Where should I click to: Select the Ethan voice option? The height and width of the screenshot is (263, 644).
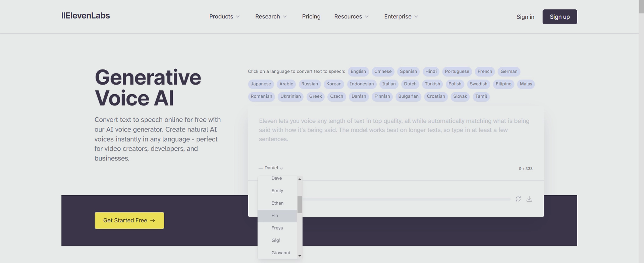point(277,203)
